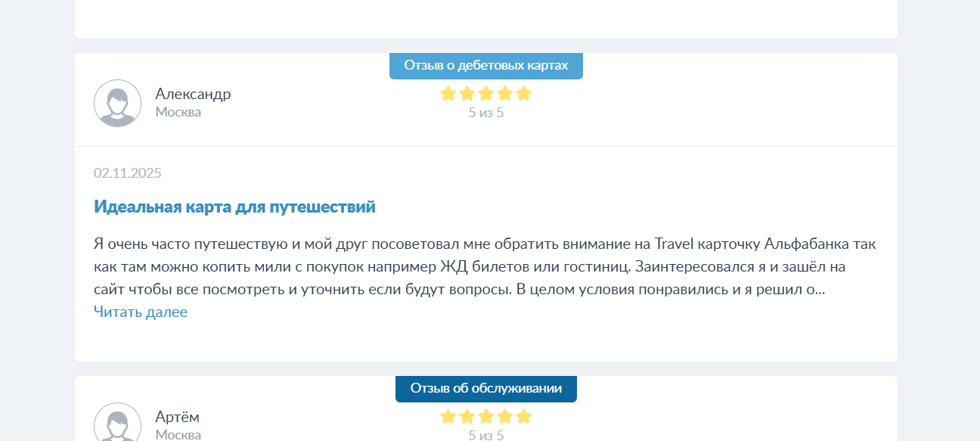Viewport: 980px width, 441px height.
Task: Expand the review with 'Читать далее'
Action: point(141,312)
